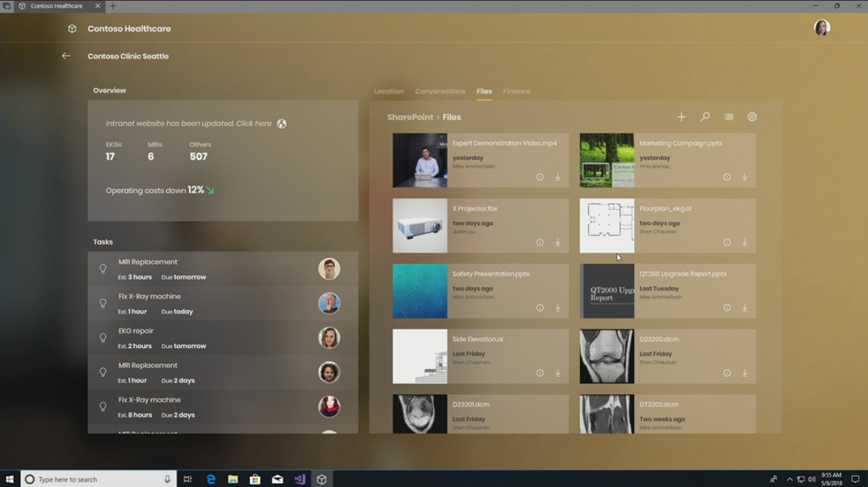Download Expert Demonstration Video.mp4
The height and width of the screenshot is (487, 868).
point(558,177)
